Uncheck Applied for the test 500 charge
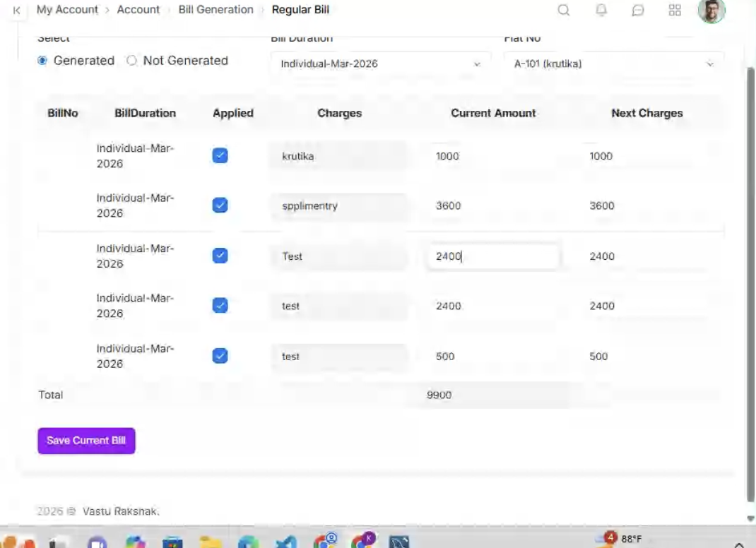756x548 pixels. click(220, 356)
